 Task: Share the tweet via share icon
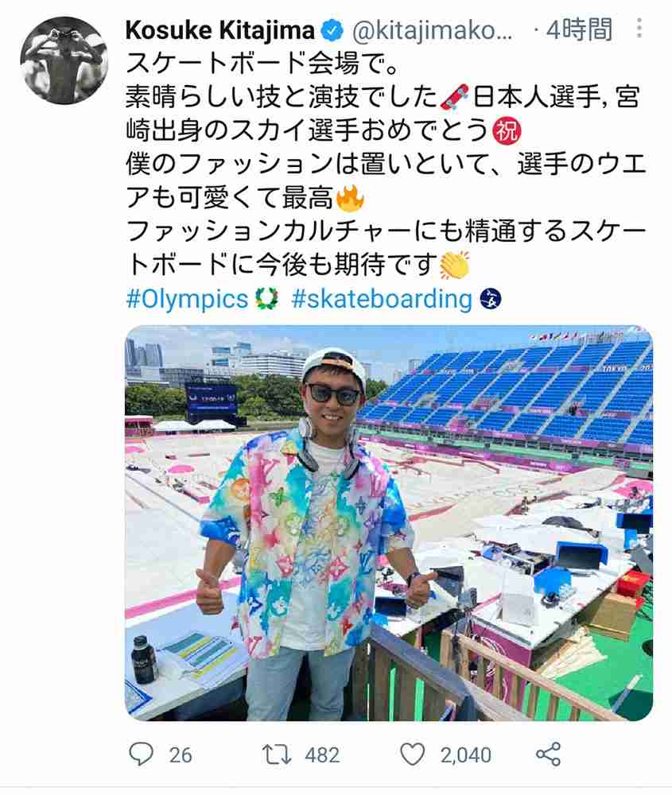tap(548, 754)
